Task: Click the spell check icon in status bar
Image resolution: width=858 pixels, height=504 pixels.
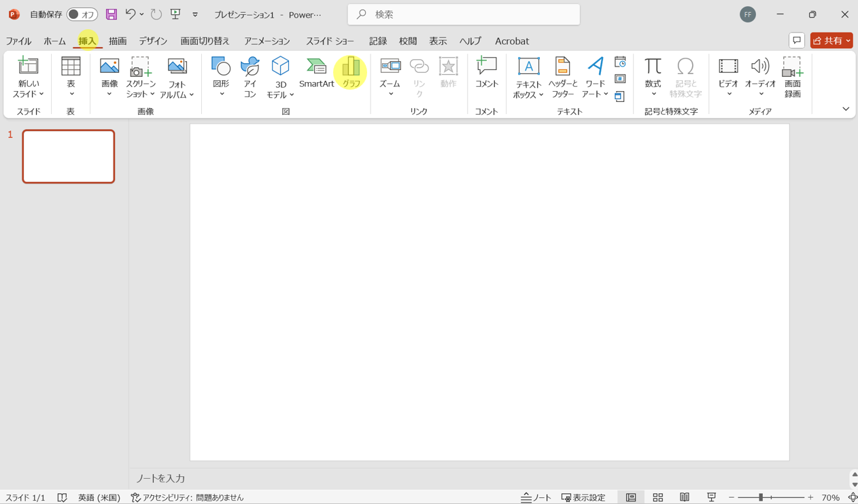Action: (62, 497)
